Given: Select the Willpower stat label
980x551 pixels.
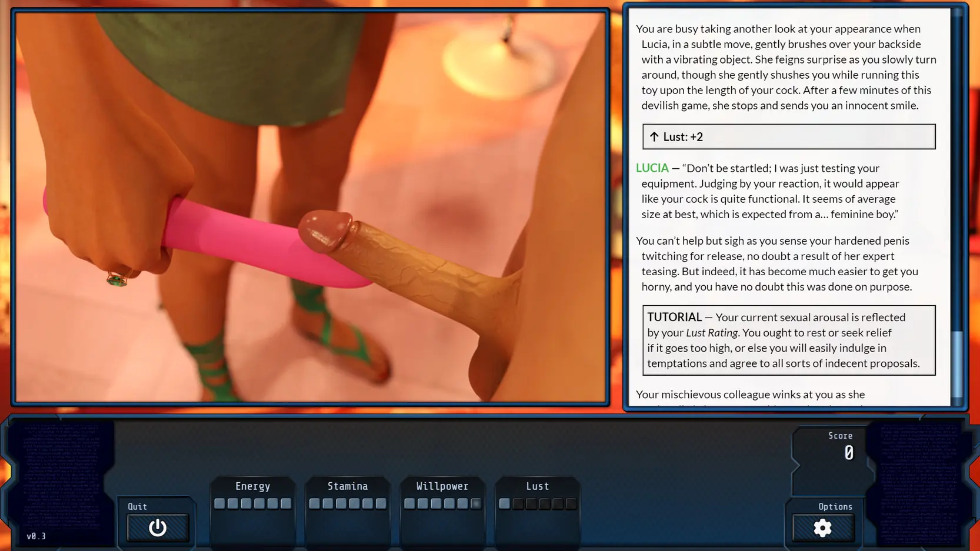Looking at the screenshot, I should (442, 486).
